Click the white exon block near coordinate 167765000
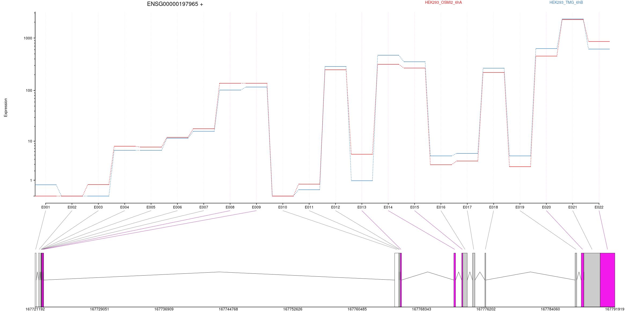The image size is (644, 322). pos(397,280)
